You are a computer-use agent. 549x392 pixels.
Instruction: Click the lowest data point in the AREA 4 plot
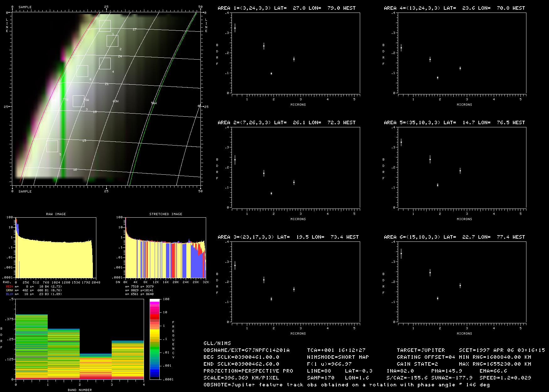pyautogui.click(x=438, y=78)
